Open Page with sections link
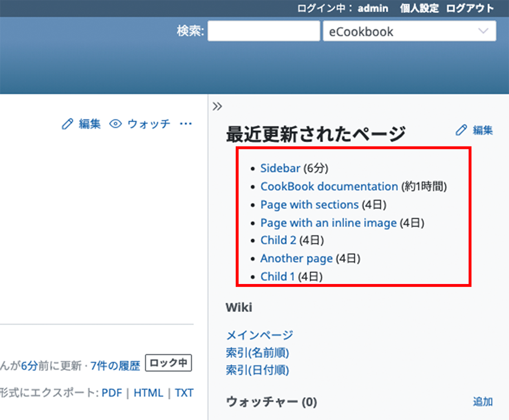Viewport: 509px width, 420px height. [309, 205]
